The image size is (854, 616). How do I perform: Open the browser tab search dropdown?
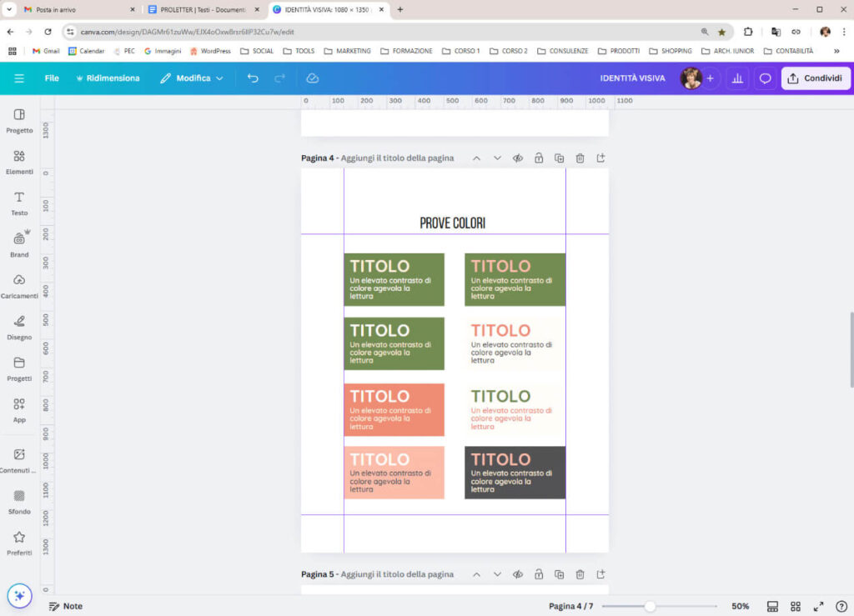[9, 9]
